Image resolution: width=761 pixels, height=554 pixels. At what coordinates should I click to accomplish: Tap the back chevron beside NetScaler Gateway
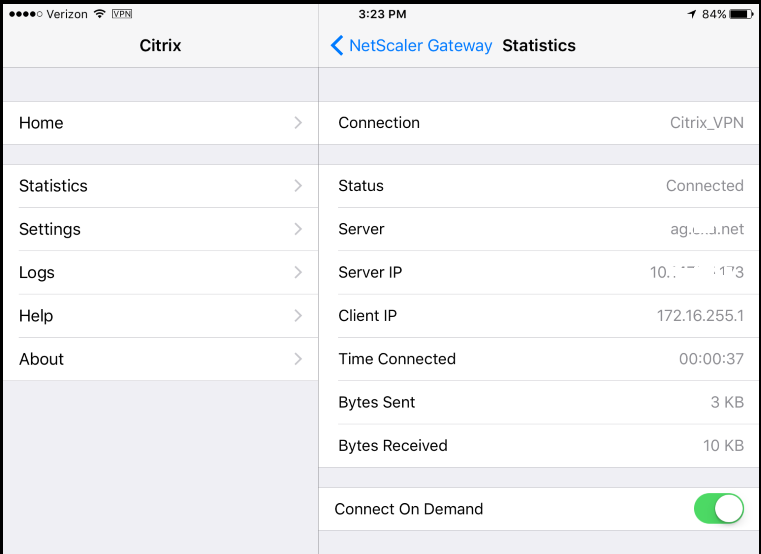(337, 45)
